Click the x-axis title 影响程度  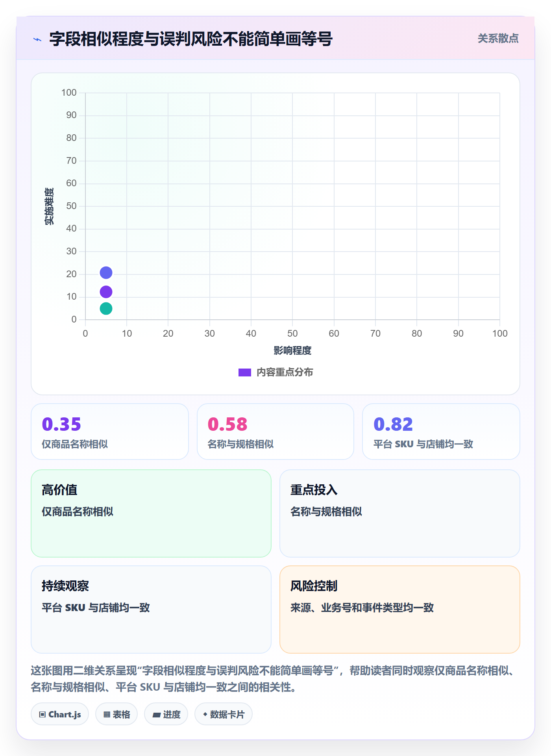click(x=292, y=350)
